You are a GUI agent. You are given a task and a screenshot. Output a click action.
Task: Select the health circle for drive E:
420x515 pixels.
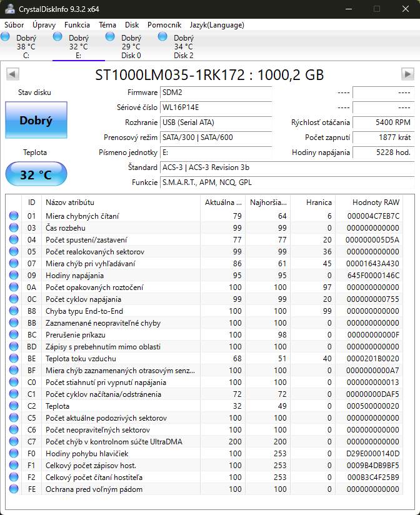coord(58,38)
